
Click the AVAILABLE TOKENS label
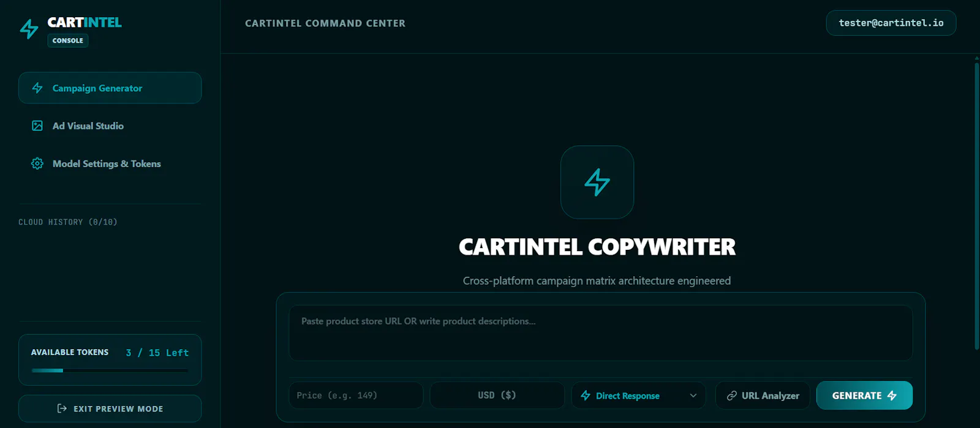70,352
